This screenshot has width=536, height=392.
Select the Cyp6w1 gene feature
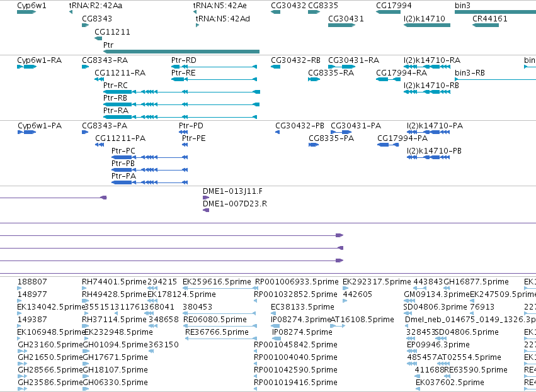click(x=26, y=12)
